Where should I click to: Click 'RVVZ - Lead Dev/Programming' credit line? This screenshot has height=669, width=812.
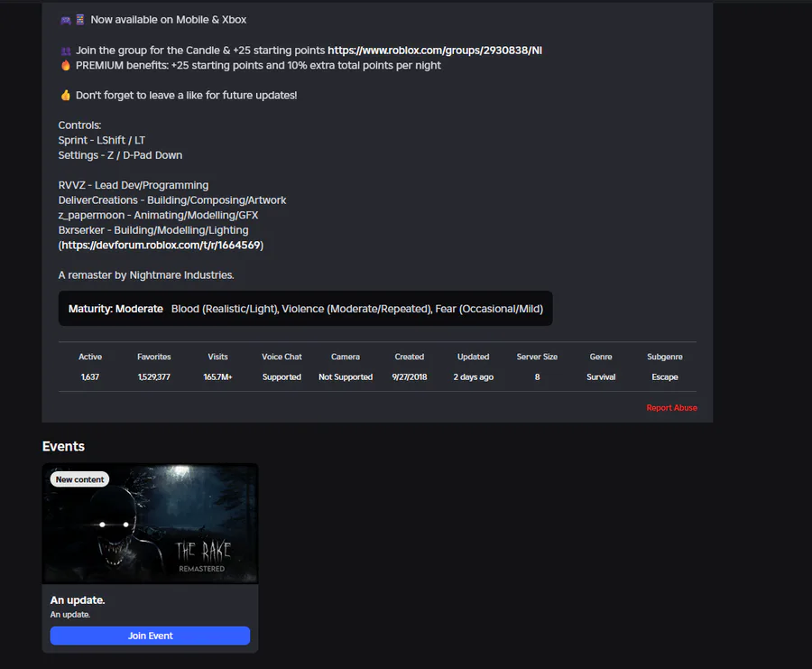pyautogui.click(x=134, y=185)
